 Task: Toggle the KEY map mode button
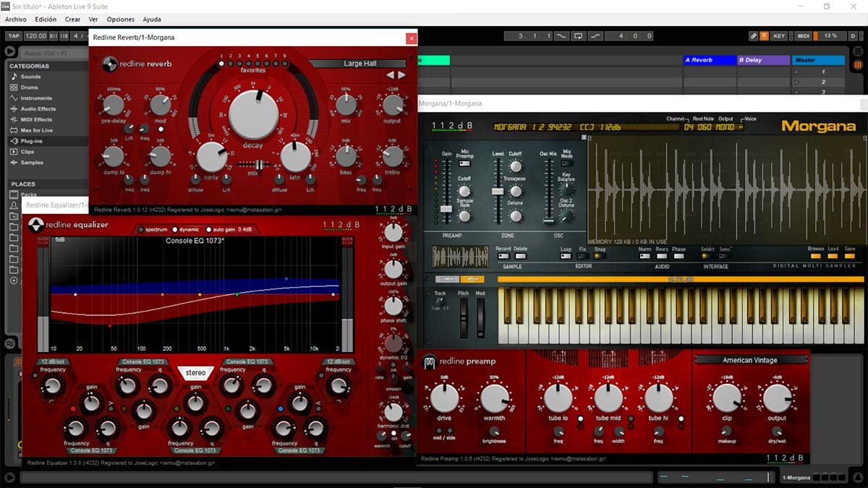[779, 35]
